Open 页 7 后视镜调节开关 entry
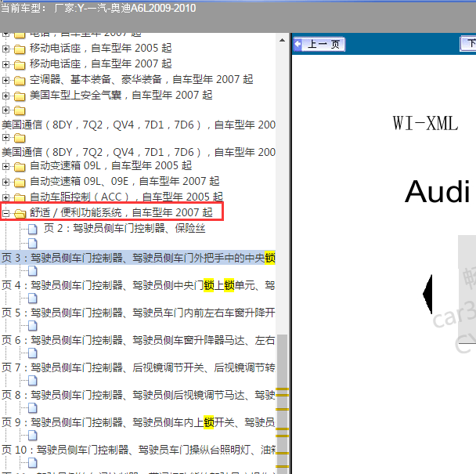 point(138,367)
